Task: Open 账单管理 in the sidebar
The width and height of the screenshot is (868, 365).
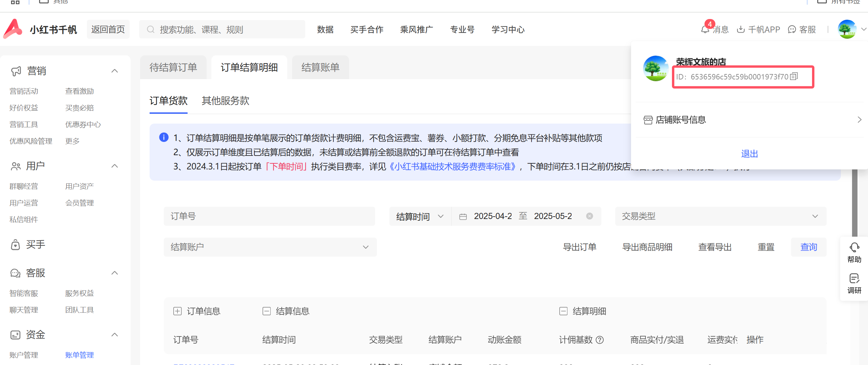Action: (x=79, y=355)
